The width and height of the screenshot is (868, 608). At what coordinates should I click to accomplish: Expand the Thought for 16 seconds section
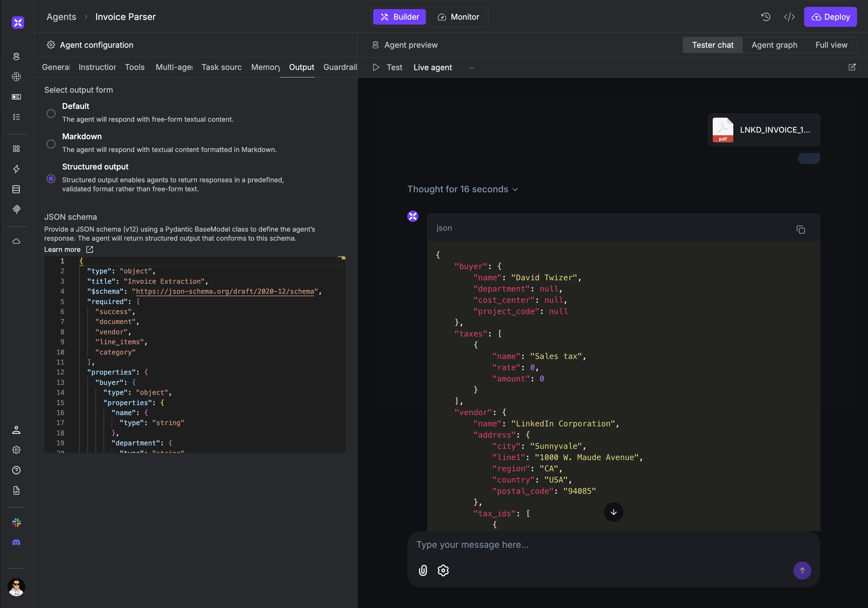(x=462, y=189)
